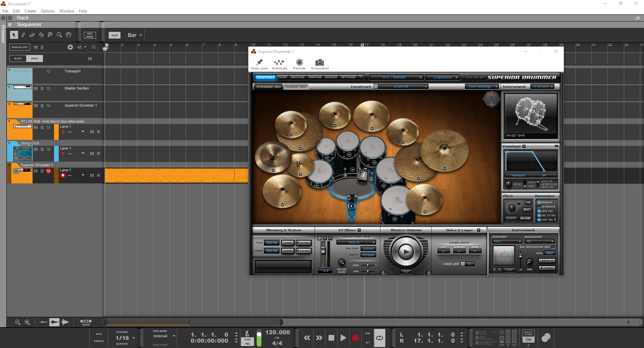Rewind the transport
This screenshot has height=348, width=644.
307,338
